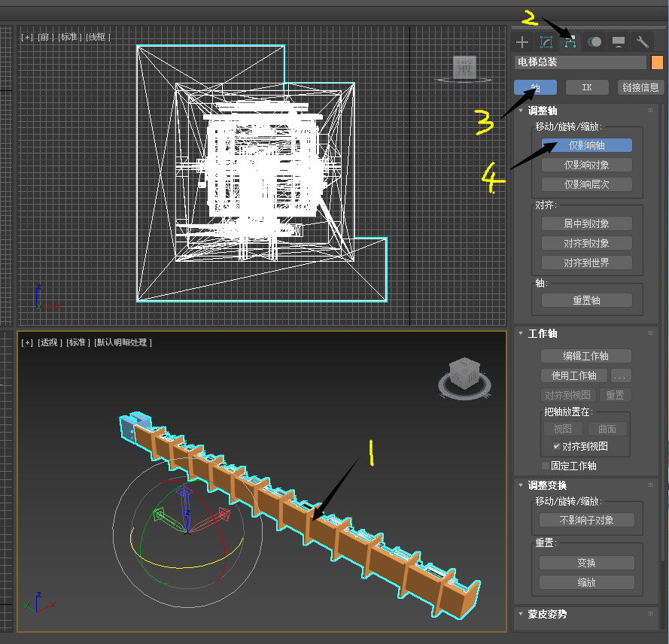Expand the 蒙皮姿势 rollout
Viewport: 669px width, 644px height.
tap(522, 615)
